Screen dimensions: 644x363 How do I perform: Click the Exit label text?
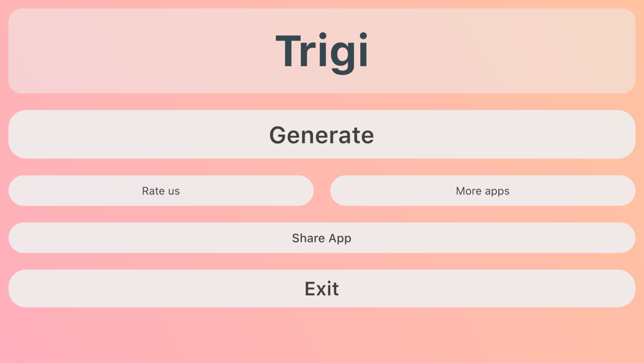coord(321,289)
